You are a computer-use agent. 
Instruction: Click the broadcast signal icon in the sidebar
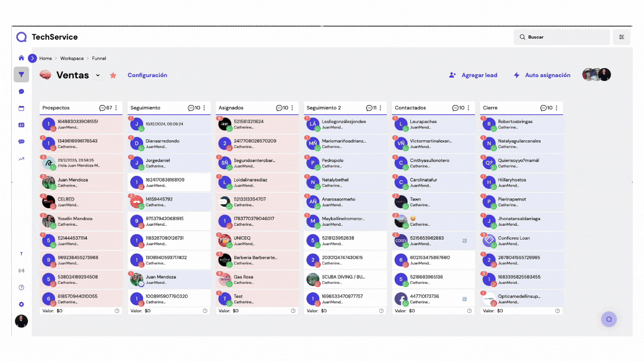[x=21, y=271]
